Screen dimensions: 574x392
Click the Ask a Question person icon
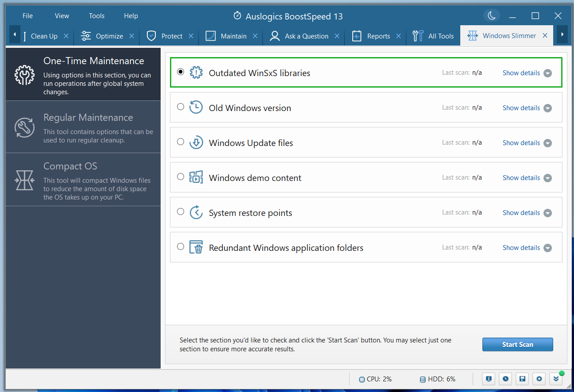(x=275, y=36)
